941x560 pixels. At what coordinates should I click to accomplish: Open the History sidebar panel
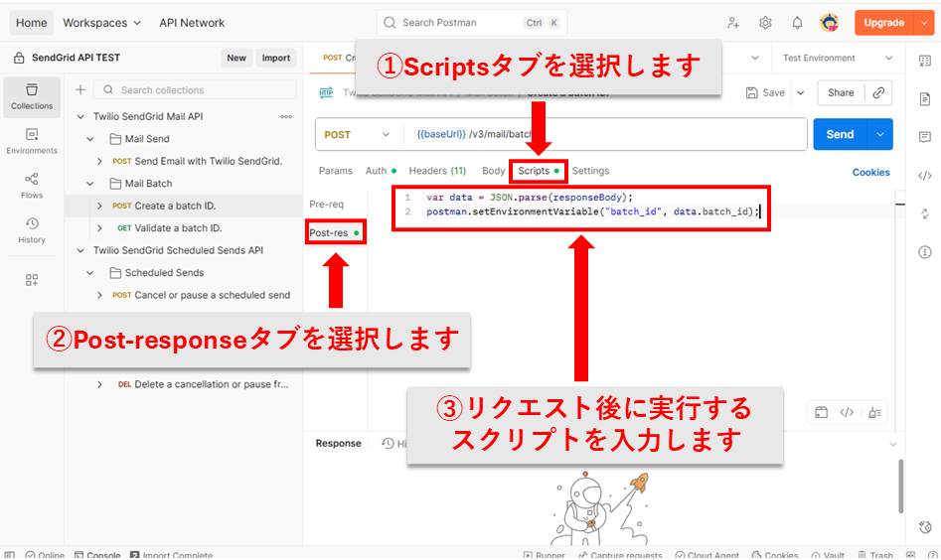pos(32,230)
